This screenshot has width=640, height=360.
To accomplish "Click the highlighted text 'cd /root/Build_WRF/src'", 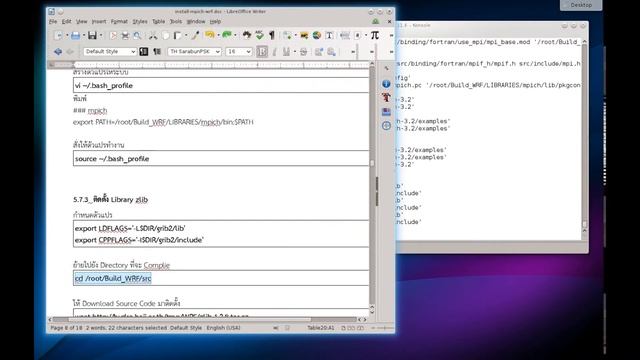I will [113, 278].
